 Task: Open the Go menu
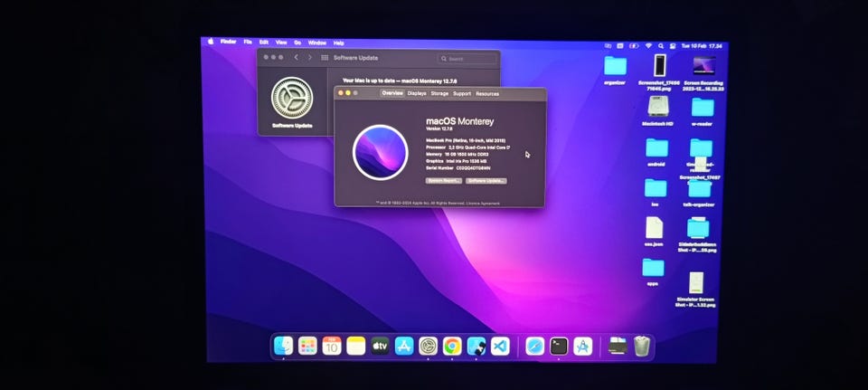click(297, 43)
